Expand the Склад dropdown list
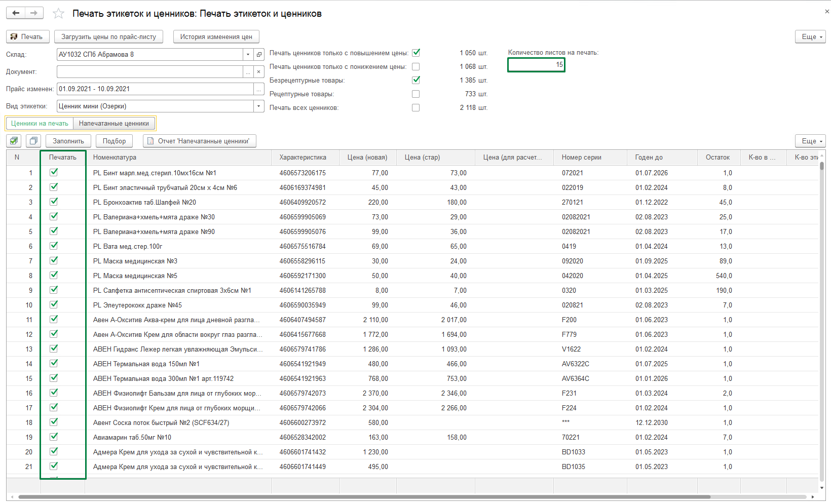Image resolution: width=831 pixels, height=504 pixels. click(x=248, y=55)
